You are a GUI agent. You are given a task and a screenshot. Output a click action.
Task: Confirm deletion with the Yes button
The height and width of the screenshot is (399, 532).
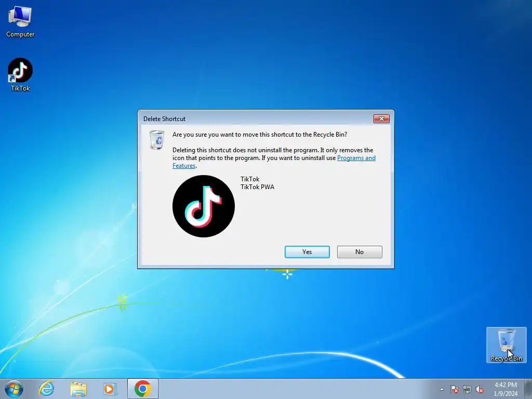[x=307, y=252]
